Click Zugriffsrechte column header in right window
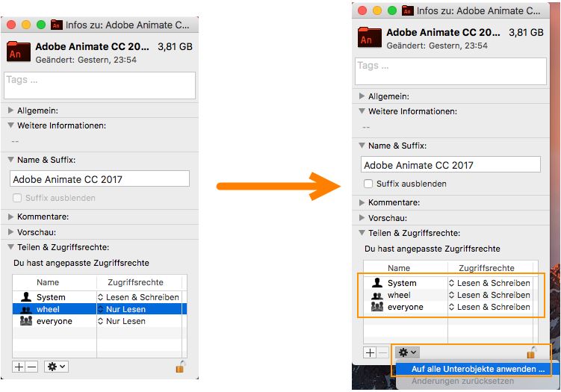Screen dimensions: 561x392 tap(486, 267)
